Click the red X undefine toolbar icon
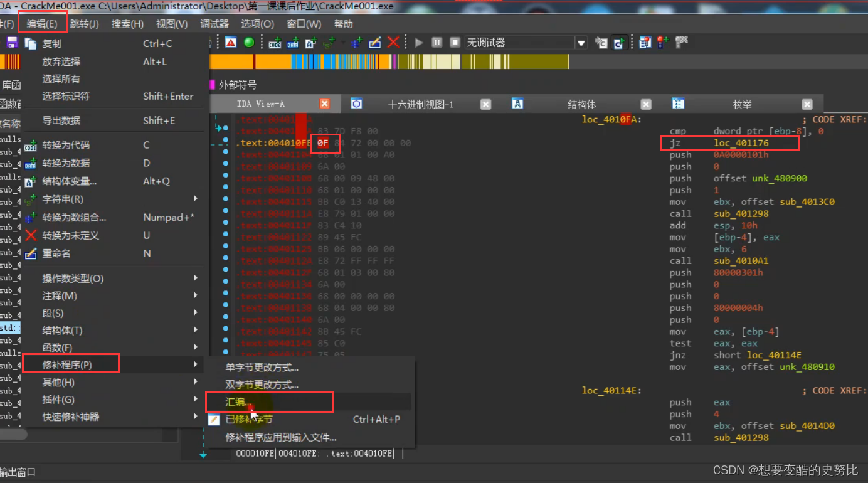 (393, 43)
